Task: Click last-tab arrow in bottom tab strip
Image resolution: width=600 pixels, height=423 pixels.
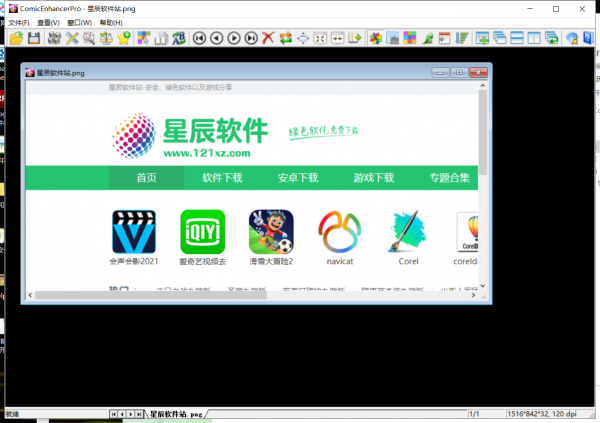Action: click(139, 414)
